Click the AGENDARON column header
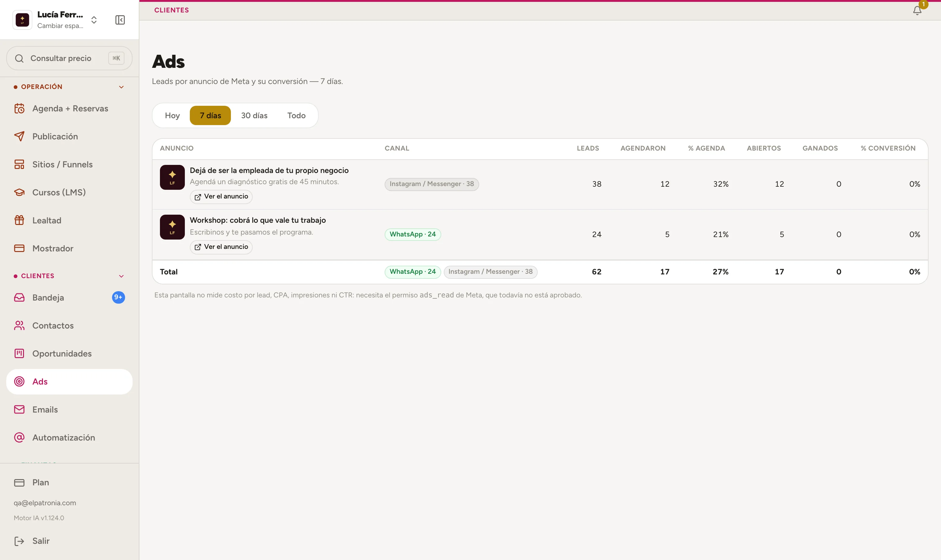The image size is (941, 560). click(643, 148)
